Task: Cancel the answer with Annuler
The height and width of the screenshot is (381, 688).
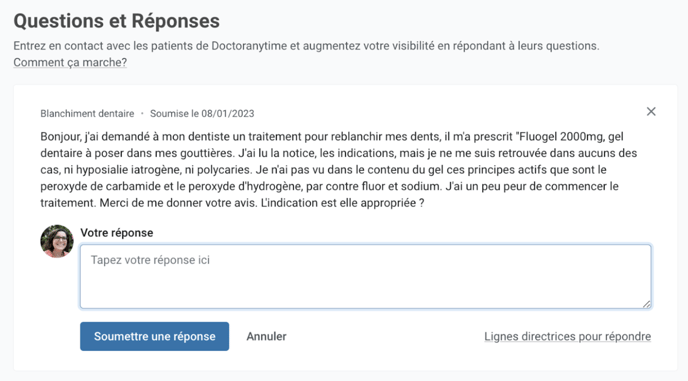Action: coord(266,336)
